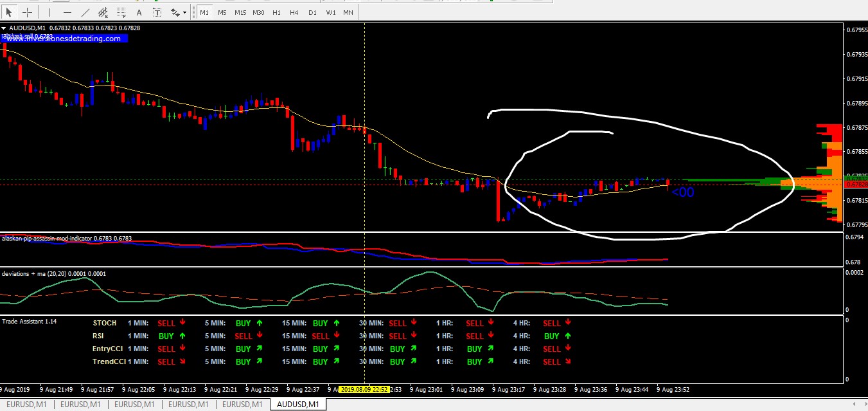The width and height of the screenshot is (868, 411).
Task: Click RSI 5 MIN SELL signal
Action: [248, 336]
